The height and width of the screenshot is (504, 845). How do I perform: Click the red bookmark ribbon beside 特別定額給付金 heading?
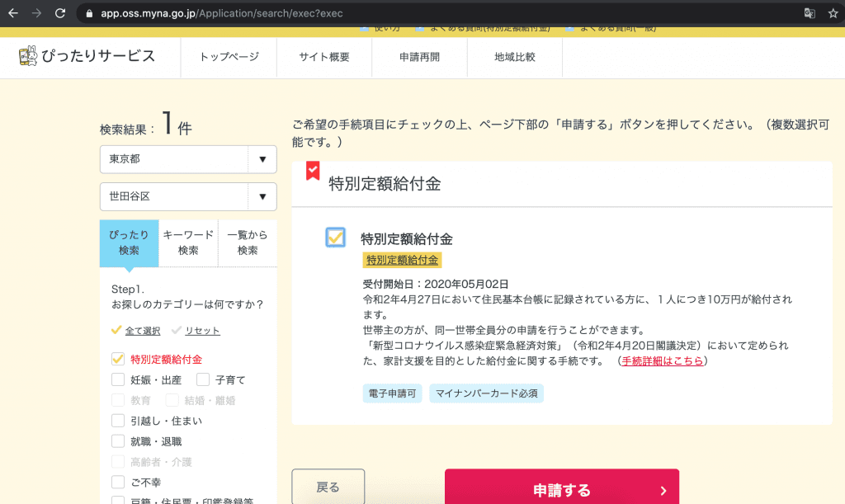pyautogui.click(x=312, y=169)
